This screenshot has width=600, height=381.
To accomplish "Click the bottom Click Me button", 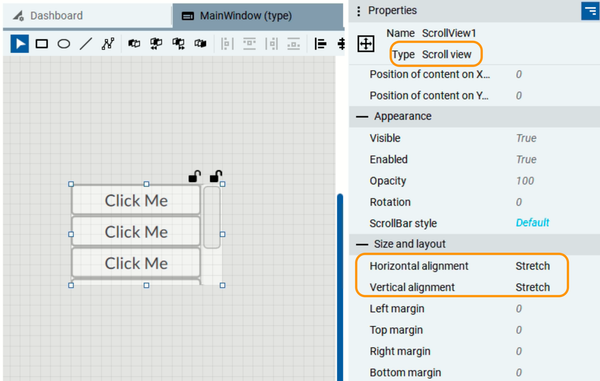I will 136,263.
